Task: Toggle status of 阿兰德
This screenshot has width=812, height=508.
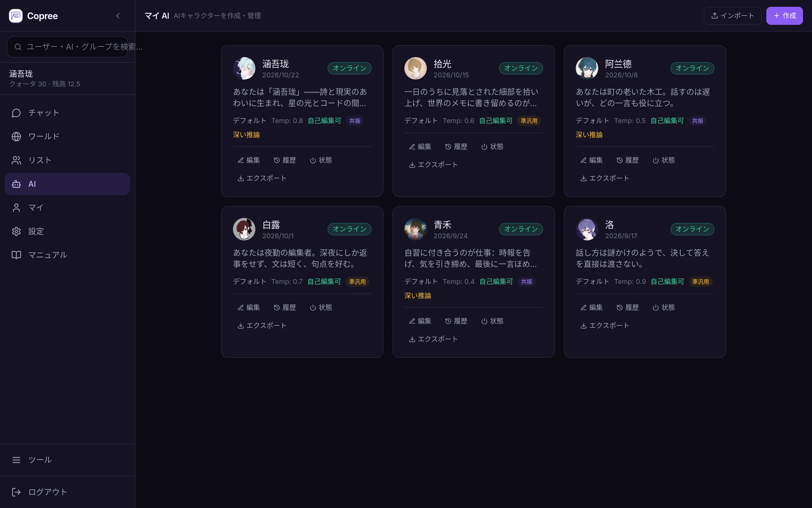Action: click(664, 160)
